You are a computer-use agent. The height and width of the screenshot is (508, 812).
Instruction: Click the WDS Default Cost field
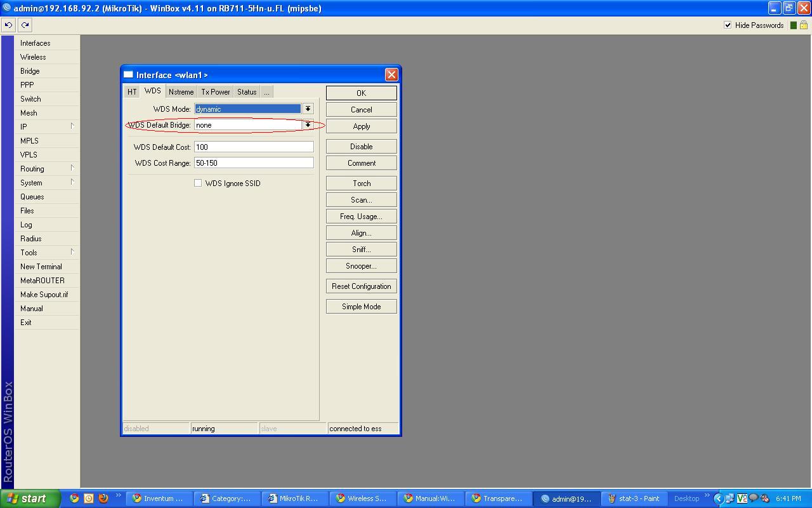(x=254, y=147)
